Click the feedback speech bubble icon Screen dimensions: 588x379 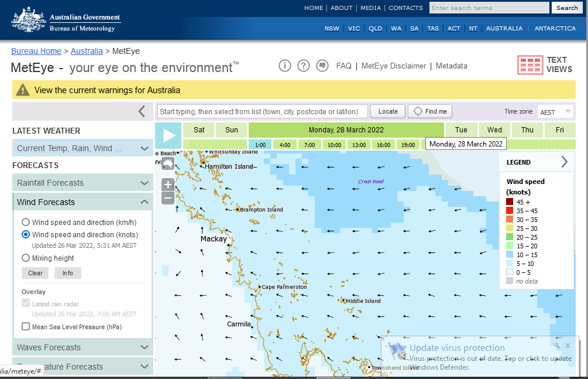tap(322, 66)
